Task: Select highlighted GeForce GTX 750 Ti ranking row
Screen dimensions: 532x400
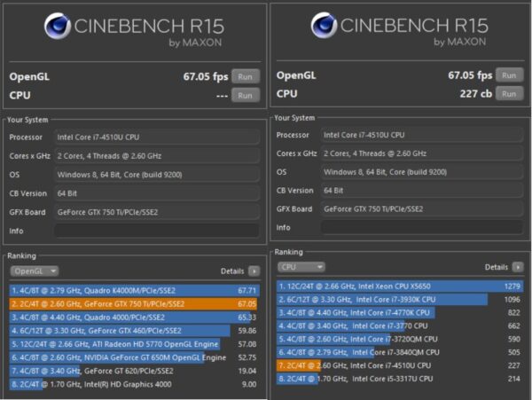Action: pyautogui.click(x=135, y=303)
